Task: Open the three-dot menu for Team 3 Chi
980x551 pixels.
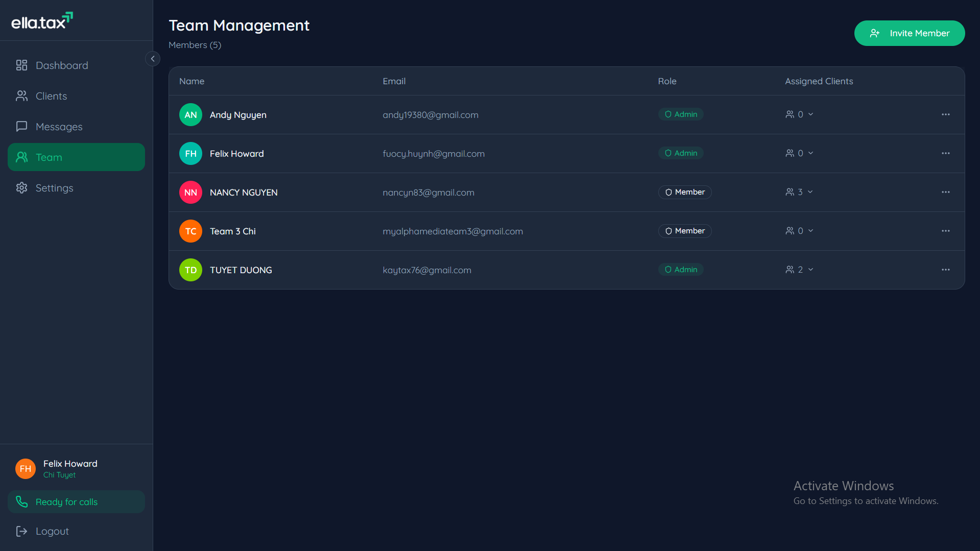Action: 945,231
